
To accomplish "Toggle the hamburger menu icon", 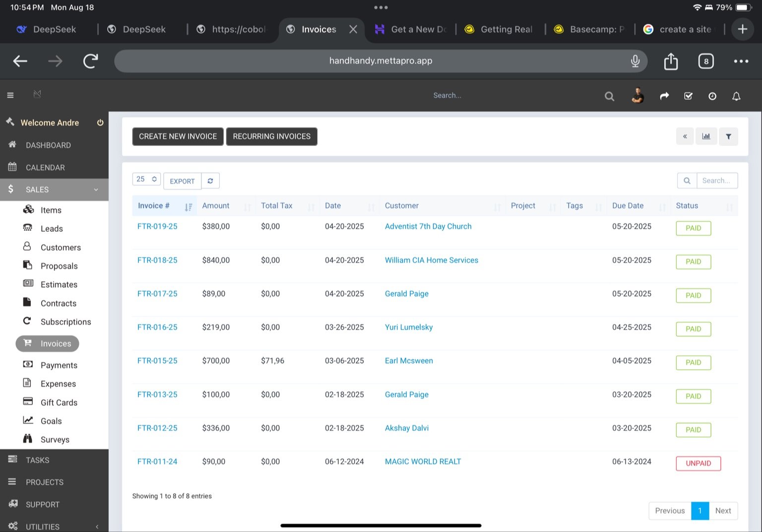I will click(x=10, y=95).
